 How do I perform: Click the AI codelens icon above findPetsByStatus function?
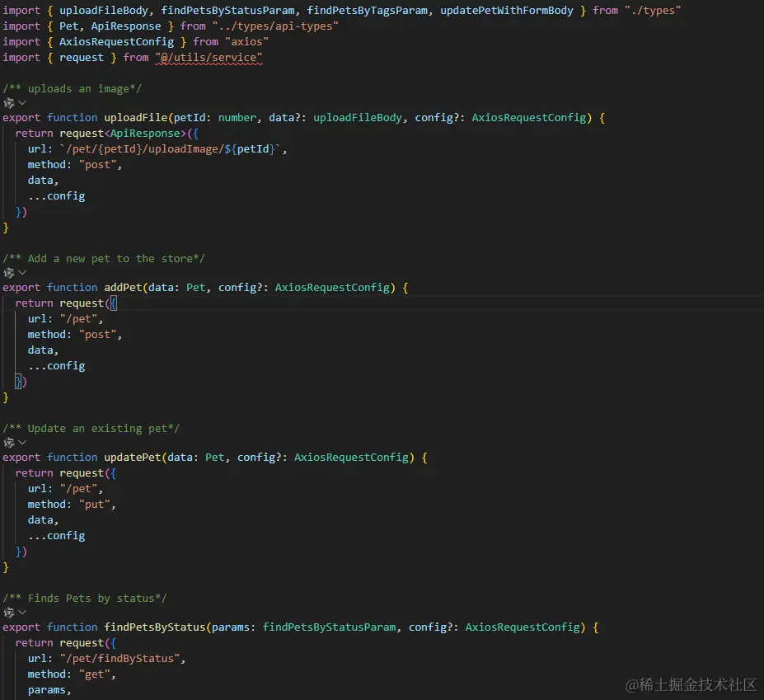coord(9,613)
